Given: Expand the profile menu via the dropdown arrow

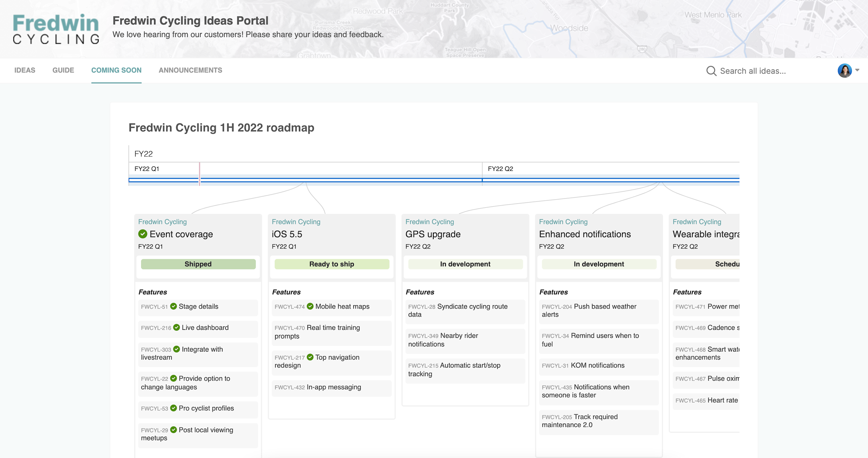Looking at the screenshot, I should [x=858, y=70].
